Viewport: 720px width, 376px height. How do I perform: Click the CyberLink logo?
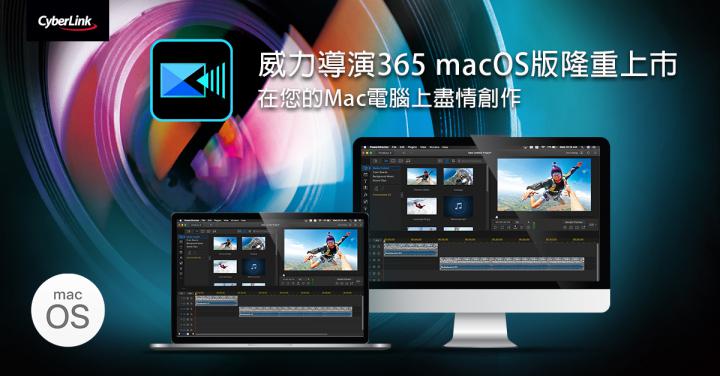tap(68, 21)
